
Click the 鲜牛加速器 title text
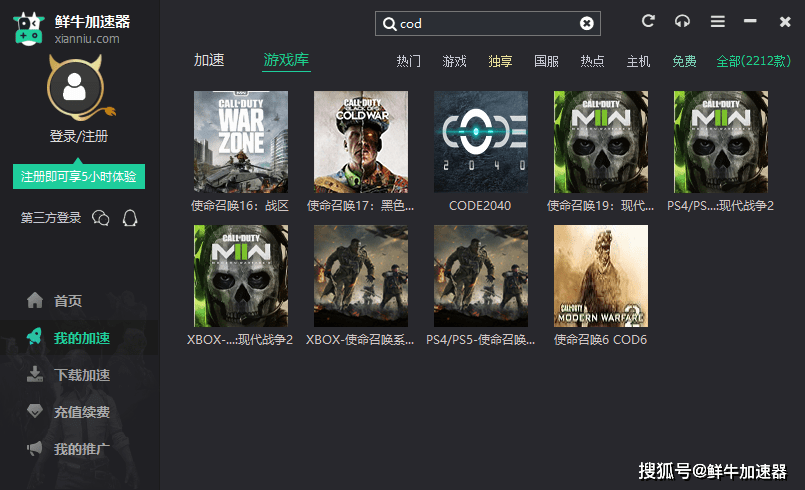[x=92, y=21]
